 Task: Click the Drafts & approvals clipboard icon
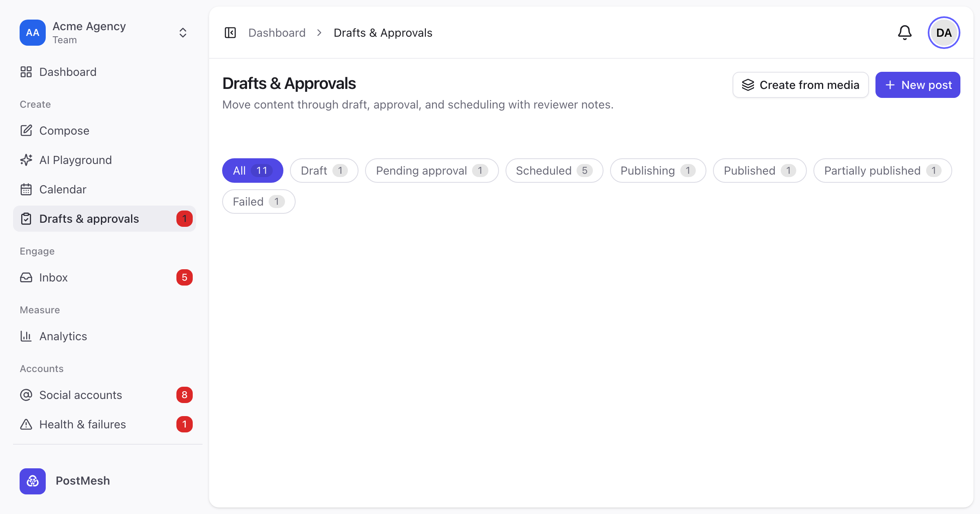[26, 219]
